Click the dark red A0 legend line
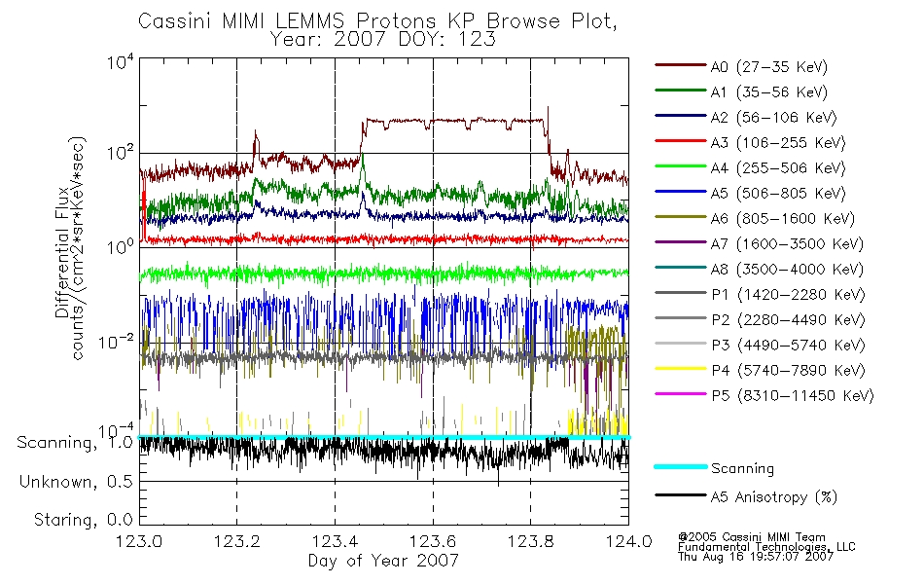This screenshot has height=584, width=924. click(681, 65)
